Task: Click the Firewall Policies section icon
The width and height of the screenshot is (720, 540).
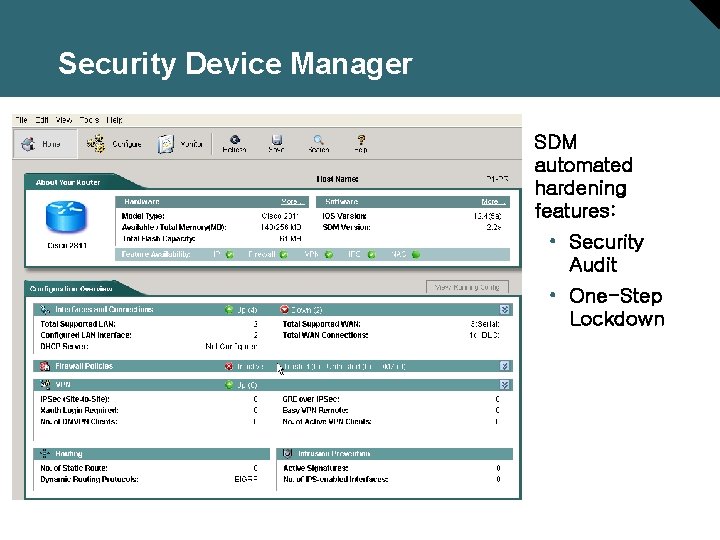Action: click(45, 366)
